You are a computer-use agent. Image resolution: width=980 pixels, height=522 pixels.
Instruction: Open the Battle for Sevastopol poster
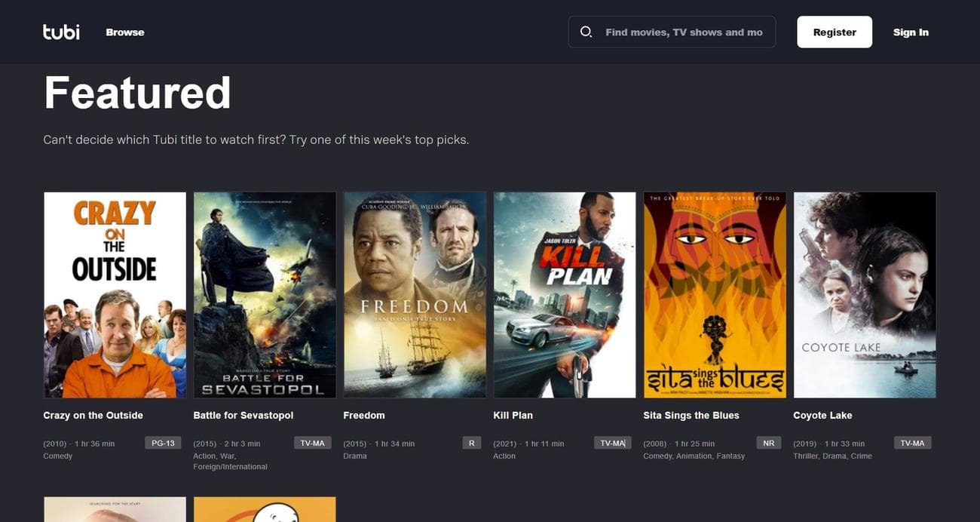[x=265, y=294]
